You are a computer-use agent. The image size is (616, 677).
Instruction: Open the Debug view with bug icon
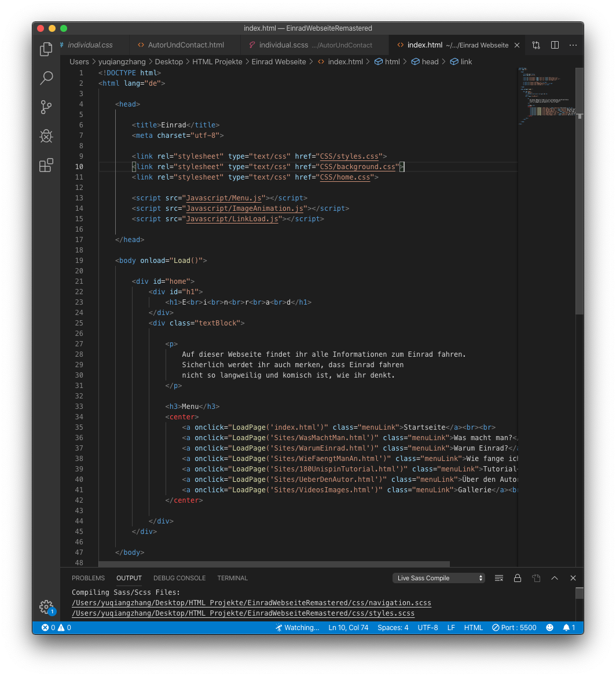(x=46, y=137)
